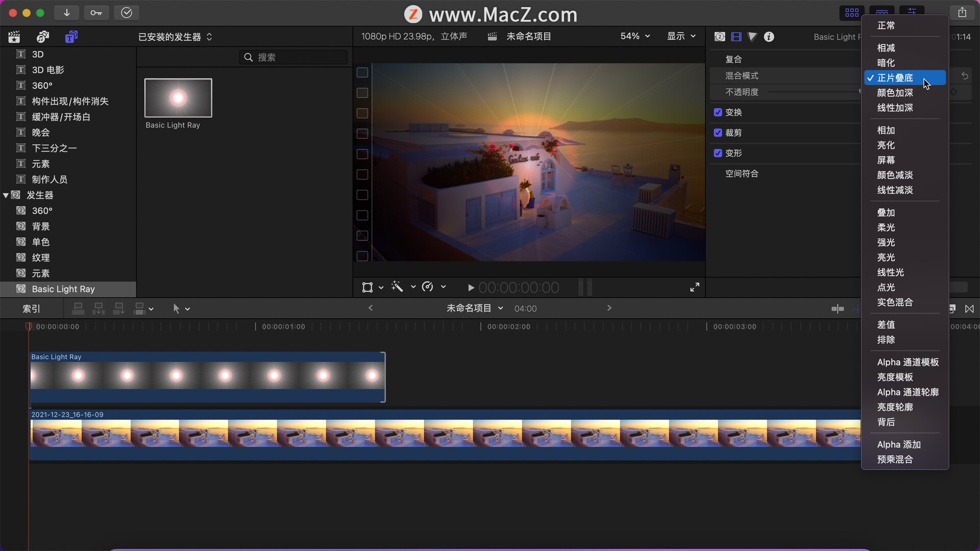The width and height of the screenshot is (980, 551).
Task: Disable the 变形 checkbox
Action: [x=718, y=153]
